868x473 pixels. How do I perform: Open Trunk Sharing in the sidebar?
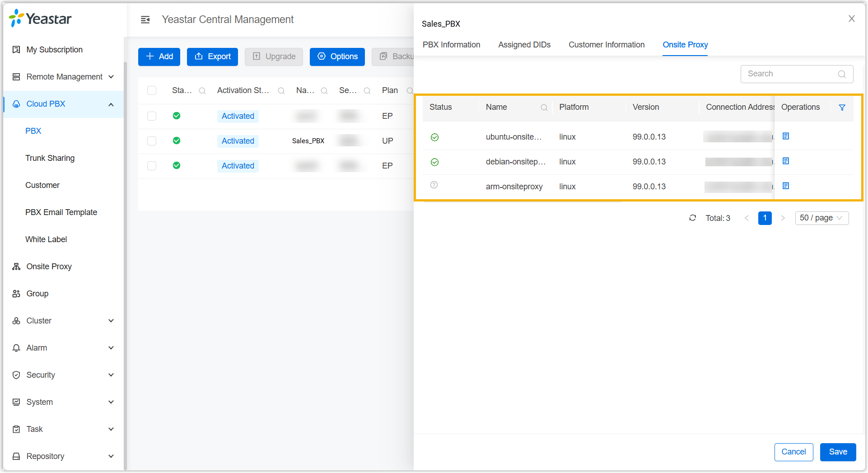(50, 158)
